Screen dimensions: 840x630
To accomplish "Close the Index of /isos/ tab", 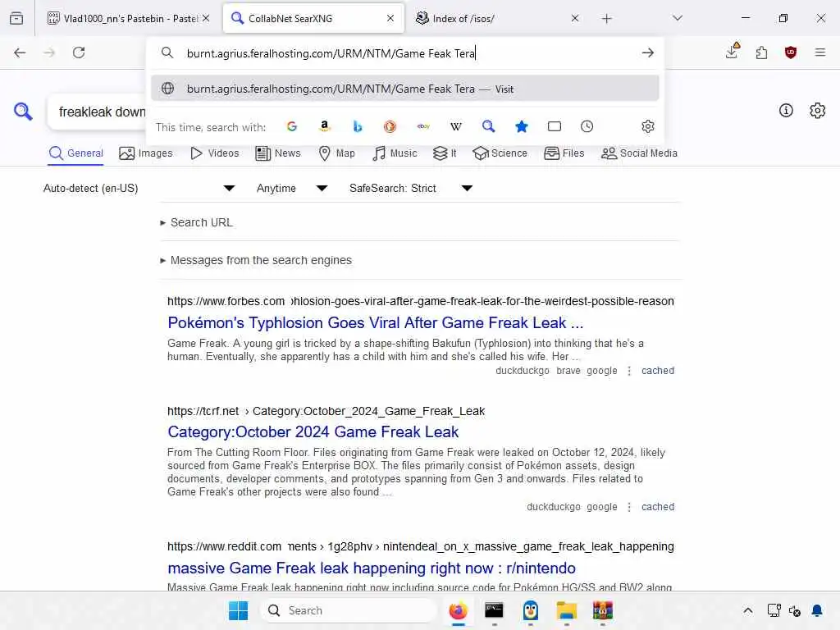I will click(x=575, y=18).
